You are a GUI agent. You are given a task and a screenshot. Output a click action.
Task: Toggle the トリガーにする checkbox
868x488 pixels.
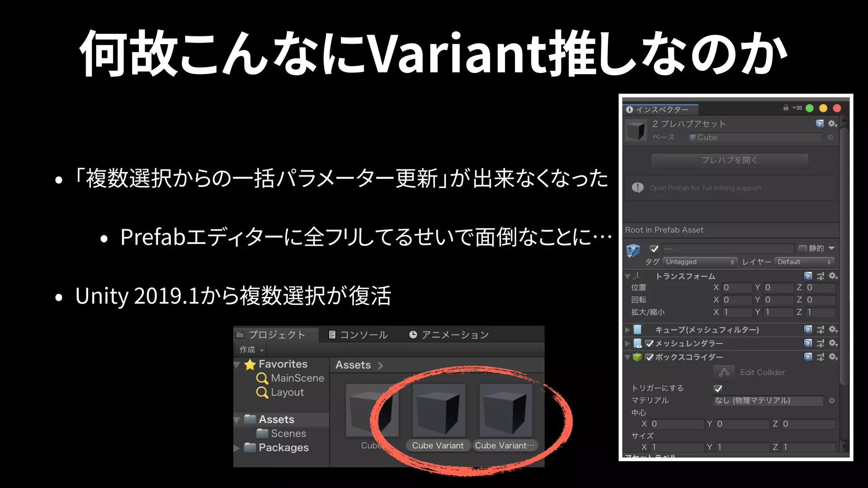pyautogui.click(x=718, y=388)
